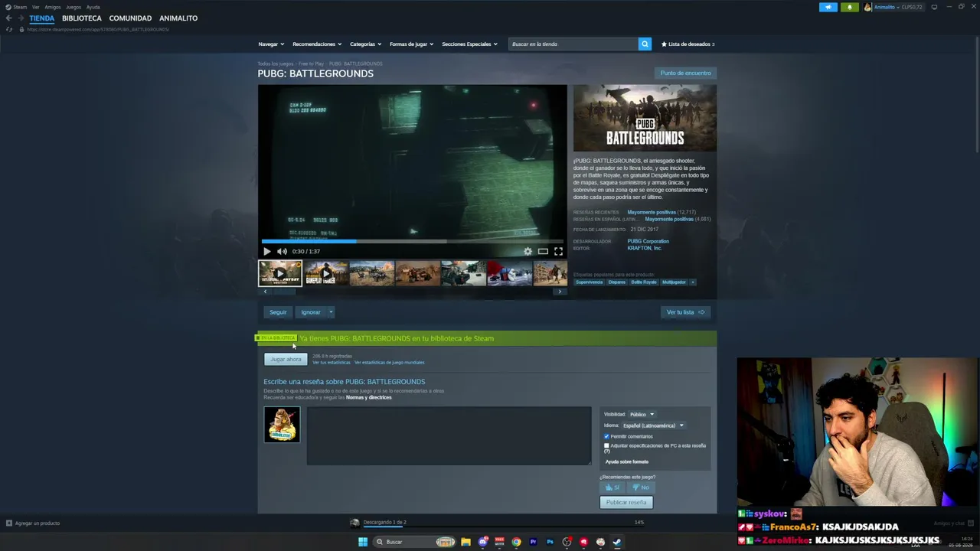Enable Adjuntar especificaciones de PC checkbox

point(606,445)
